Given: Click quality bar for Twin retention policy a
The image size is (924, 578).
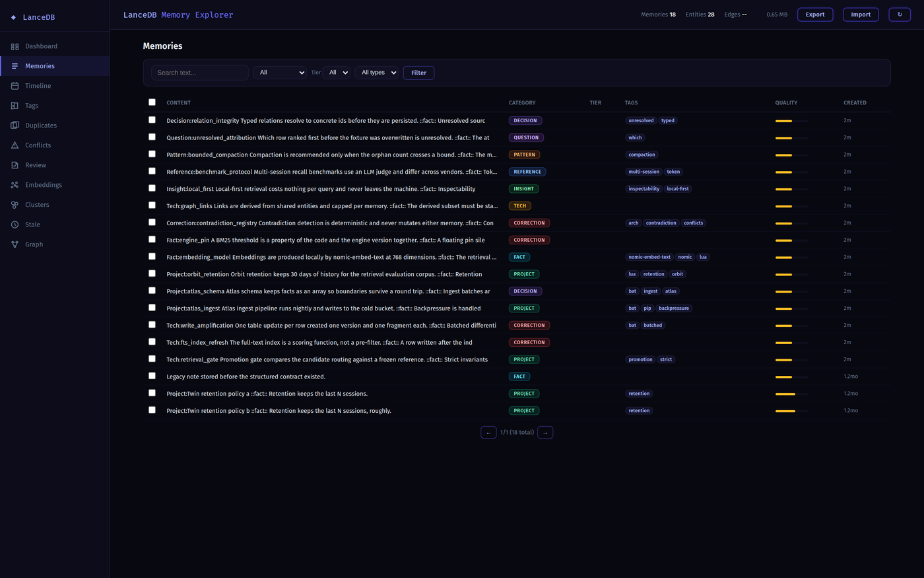Looking at the screenshot, I should click(791, 394).
